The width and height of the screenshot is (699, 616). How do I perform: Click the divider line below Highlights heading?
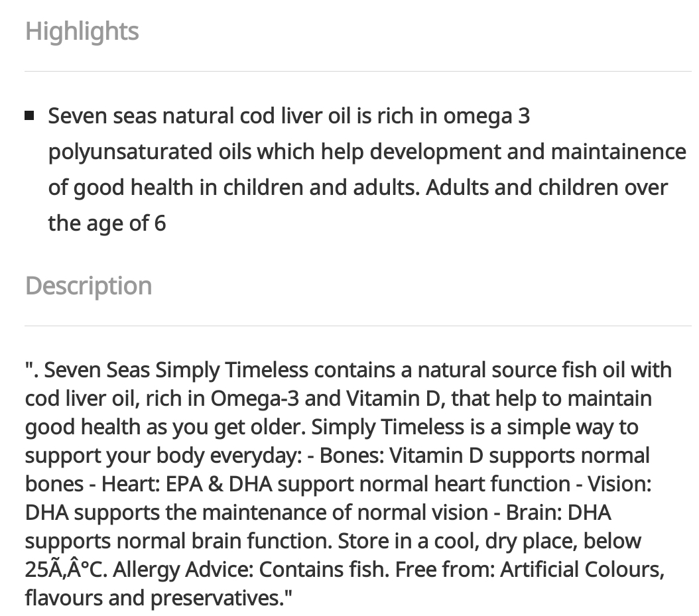(358, 71)
